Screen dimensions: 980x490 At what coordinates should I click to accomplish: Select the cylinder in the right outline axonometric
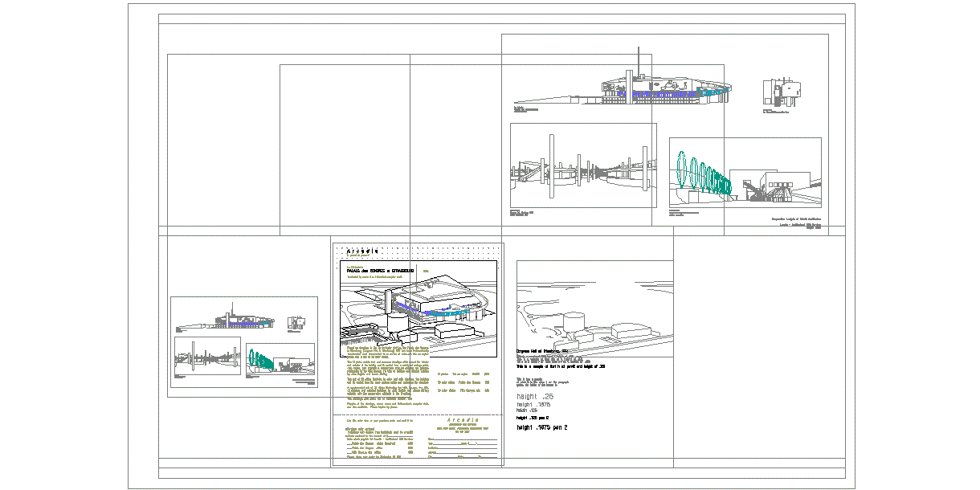(x=574, y=321)
